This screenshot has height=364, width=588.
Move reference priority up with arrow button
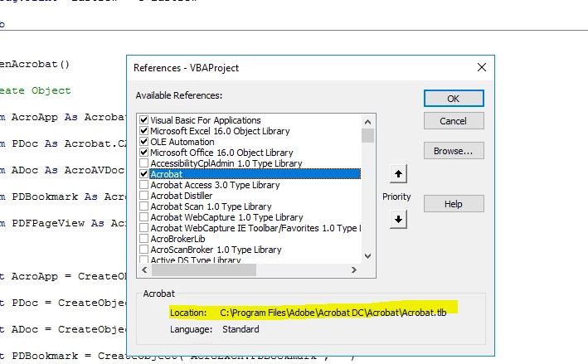(x=398, y=174)
